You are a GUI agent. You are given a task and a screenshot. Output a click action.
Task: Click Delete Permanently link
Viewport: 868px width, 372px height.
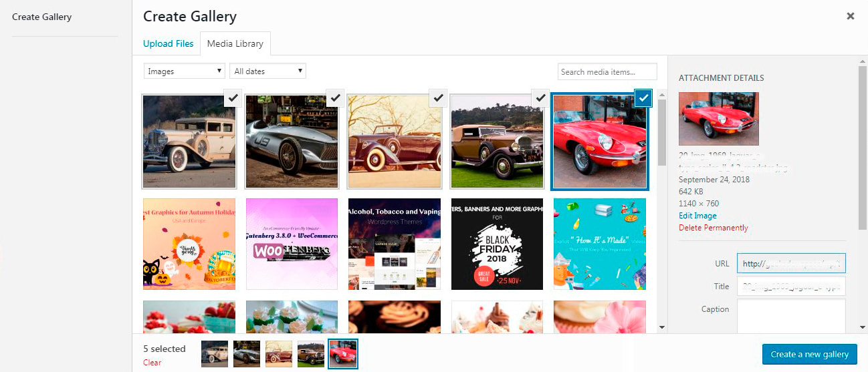pos(714,228)
